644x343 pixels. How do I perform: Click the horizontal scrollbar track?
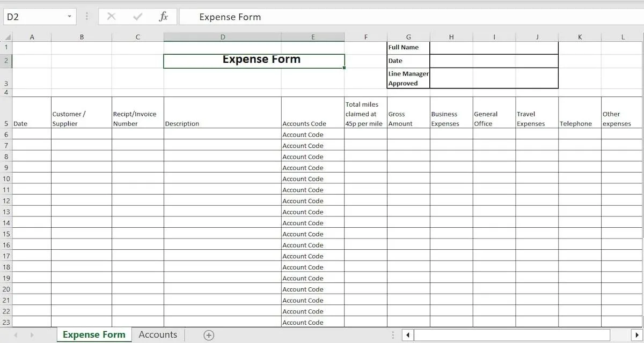tap(513, 335)
